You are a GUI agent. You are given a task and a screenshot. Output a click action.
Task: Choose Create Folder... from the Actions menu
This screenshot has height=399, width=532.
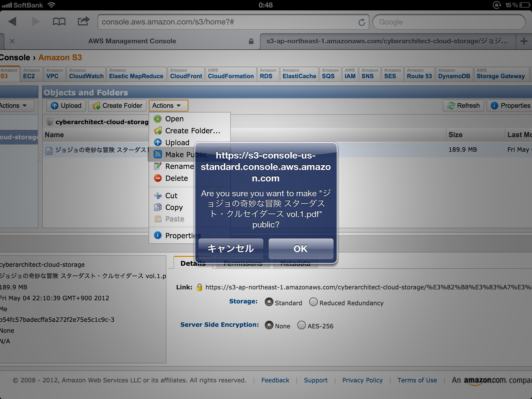pos(190,131)
